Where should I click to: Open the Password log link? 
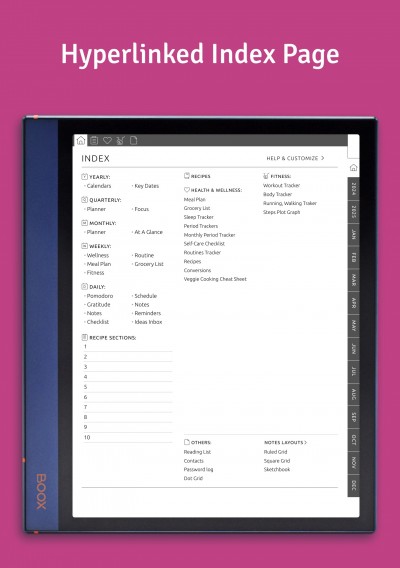click(x=198, y=469)
